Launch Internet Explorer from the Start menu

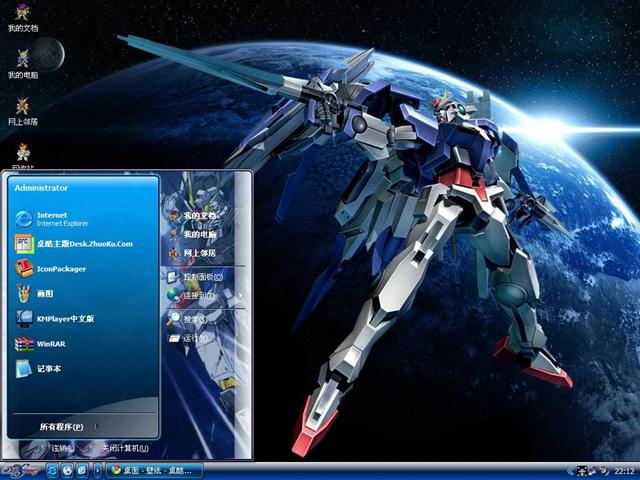click(x=52, y=219)
